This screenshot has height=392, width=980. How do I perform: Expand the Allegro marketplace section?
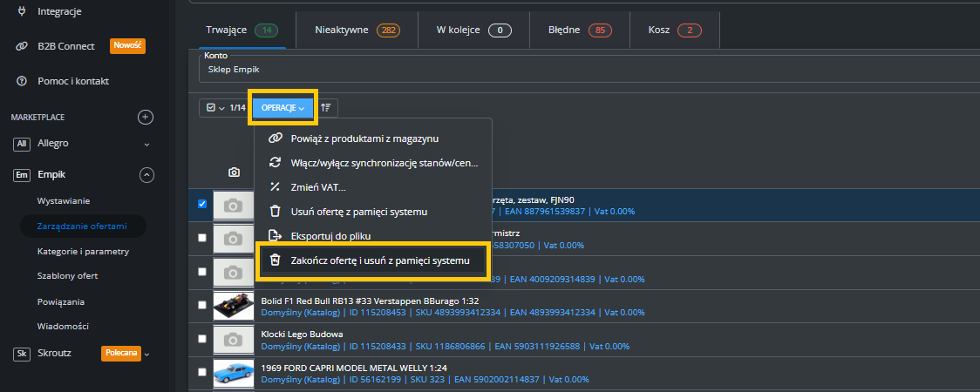click(x=146, y=143)
